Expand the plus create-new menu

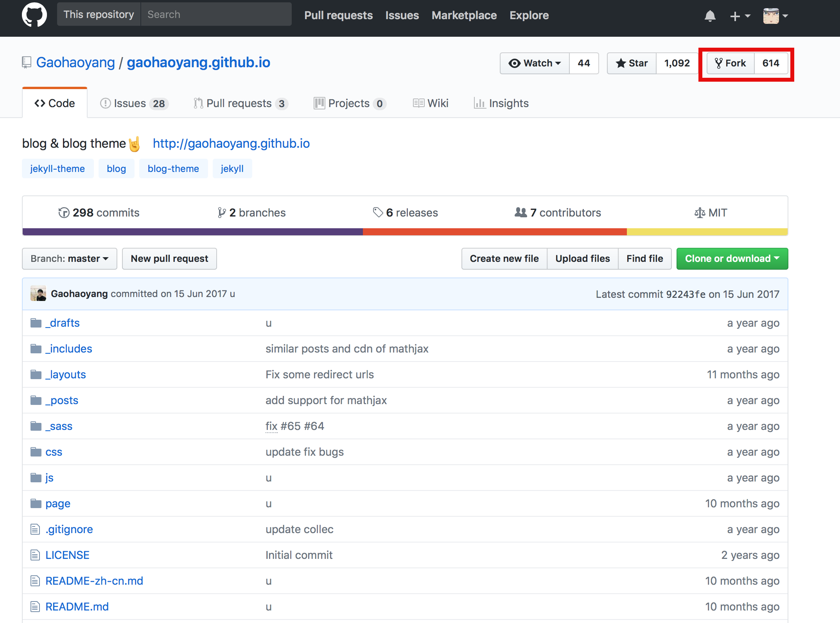[x=739, y=16]
